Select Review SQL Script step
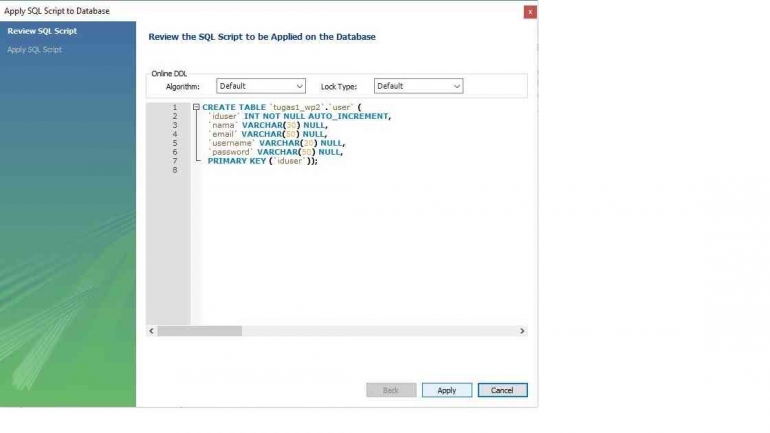 pos(42,31)
